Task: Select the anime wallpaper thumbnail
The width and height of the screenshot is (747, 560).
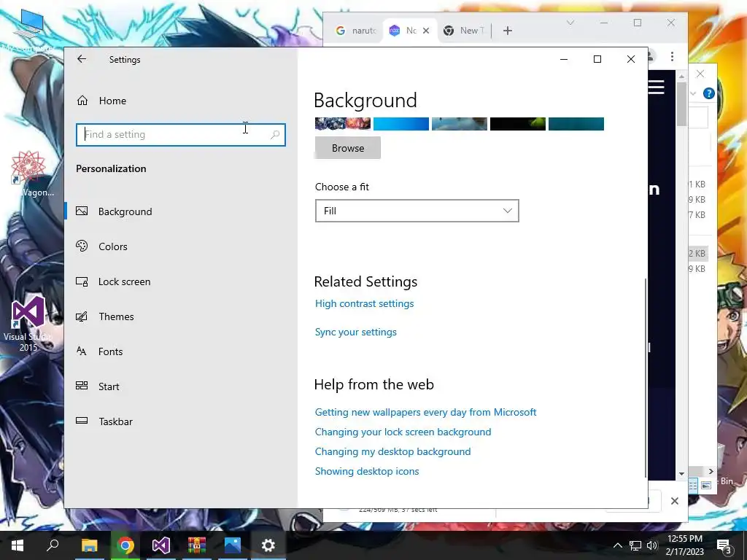Action: (x=343, y=124)
